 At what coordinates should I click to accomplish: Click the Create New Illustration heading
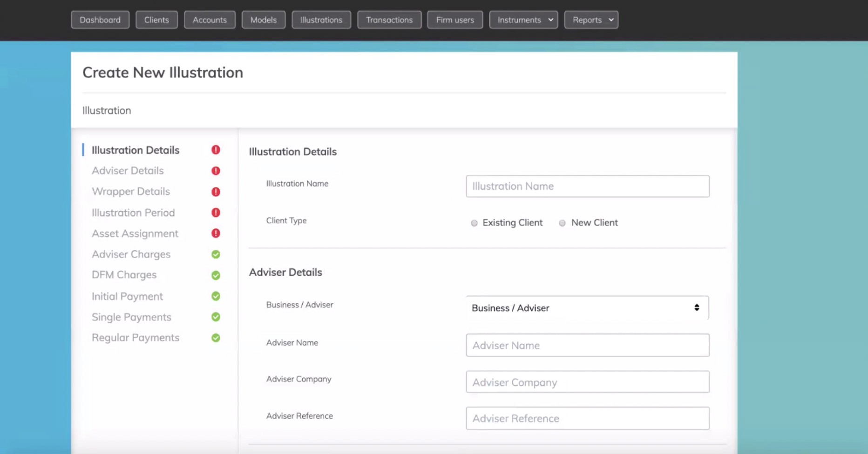(163, 73)
